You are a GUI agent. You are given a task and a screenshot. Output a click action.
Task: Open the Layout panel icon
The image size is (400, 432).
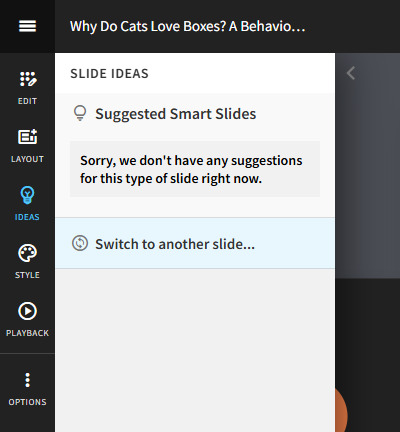pos(27,137)
